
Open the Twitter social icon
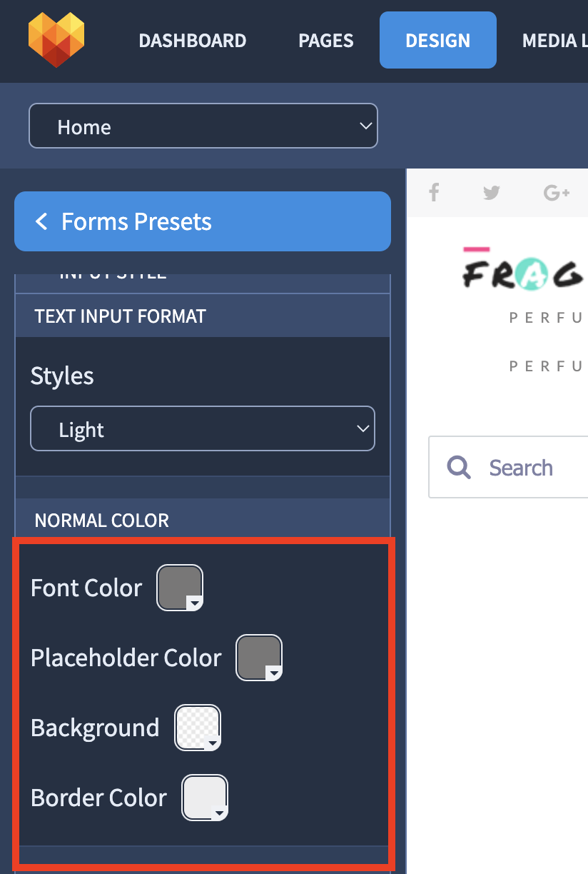[x=491, y=192]
